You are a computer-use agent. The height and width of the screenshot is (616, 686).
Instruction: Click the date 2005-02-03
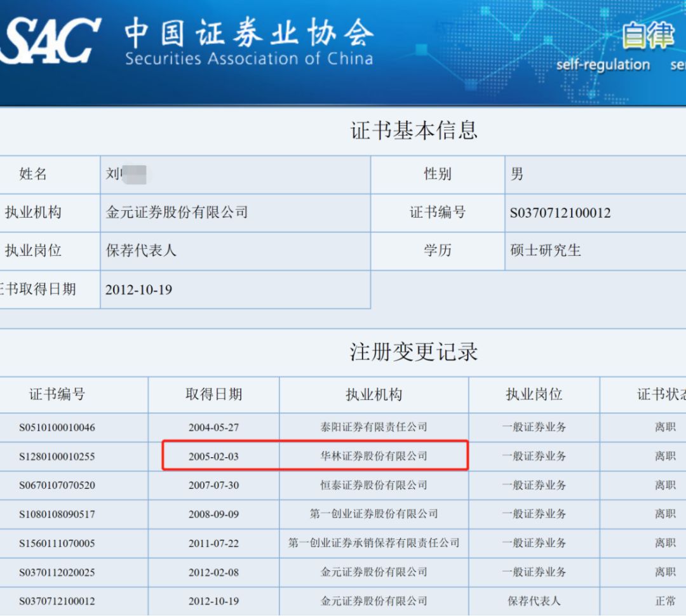(213, 457)
